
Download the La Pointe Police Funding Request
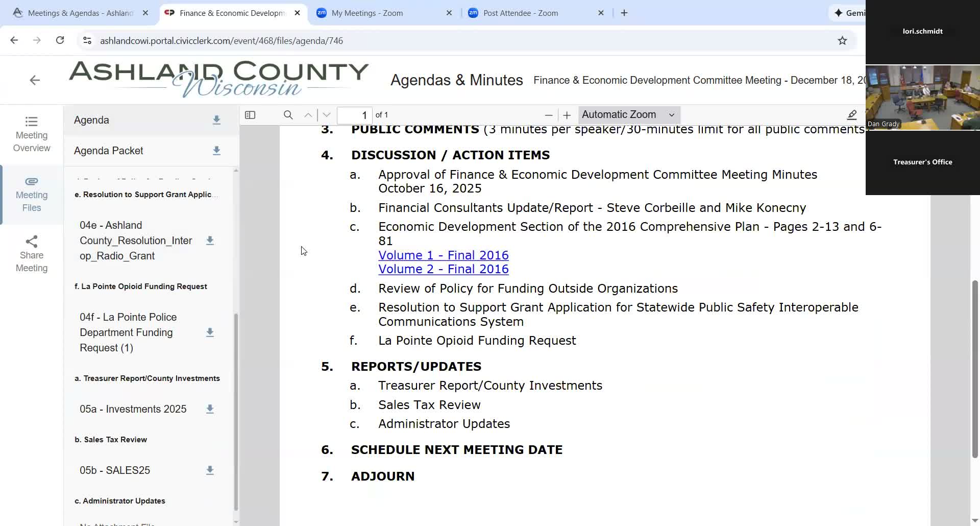click(x=209, y=332)
